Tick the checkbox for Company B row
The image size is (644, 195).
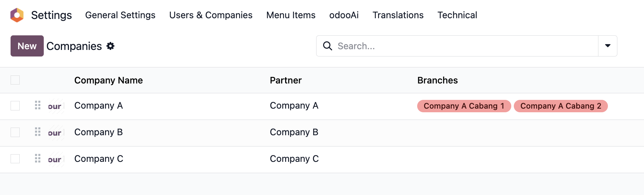[x=15, y=132]
